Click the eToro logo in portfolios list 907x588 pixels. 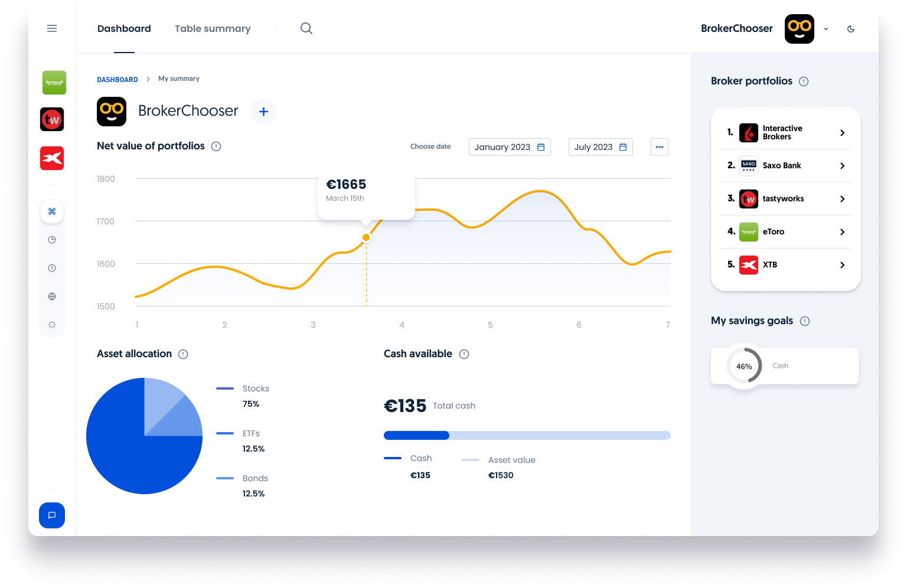click(749, 232)
